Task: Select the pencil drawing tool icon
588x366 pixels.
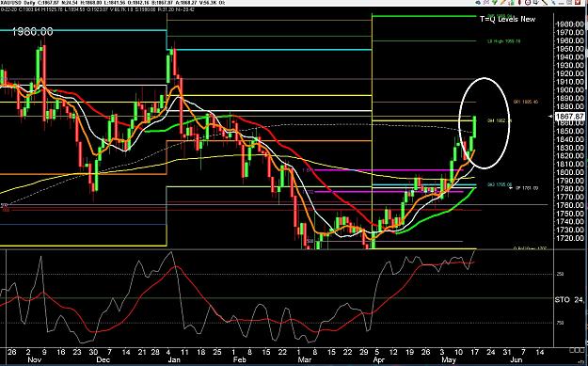Action: coord(503,3)
